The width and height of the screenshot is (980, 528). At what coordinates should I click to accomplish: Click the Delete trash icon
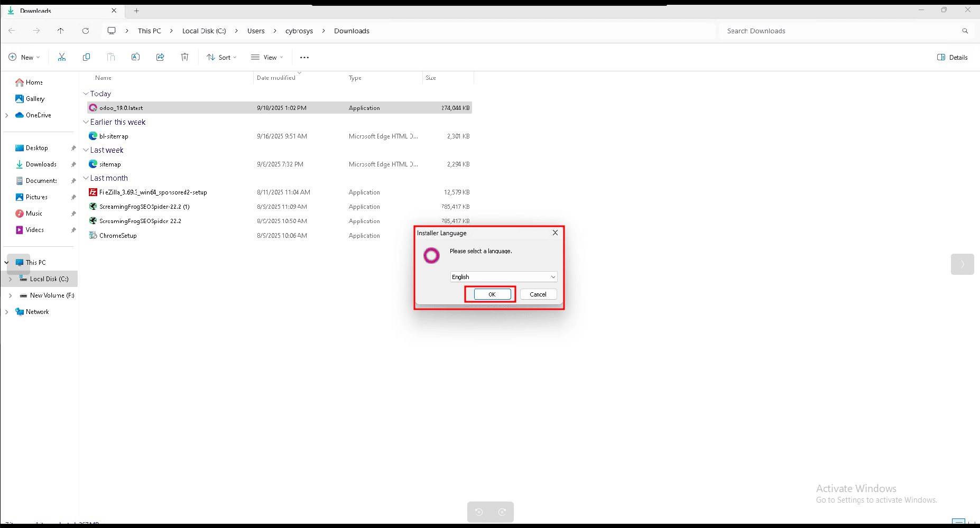pos(185,57)
